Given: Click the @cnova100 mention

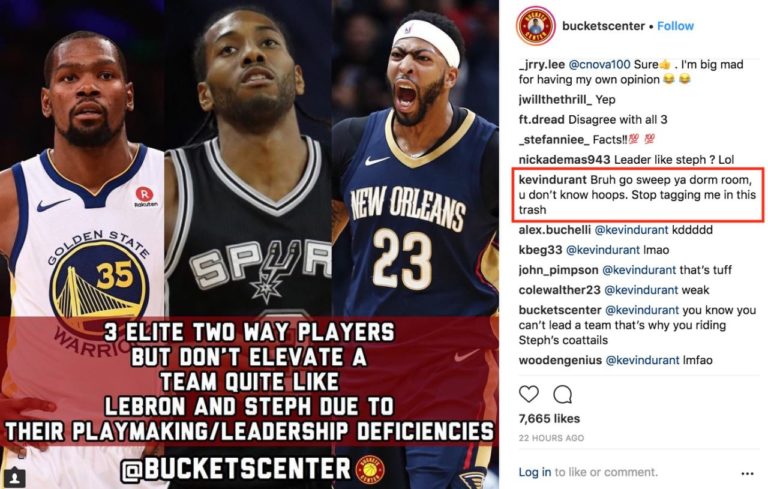Looking at the screenshot, I should tap(600, 65).
